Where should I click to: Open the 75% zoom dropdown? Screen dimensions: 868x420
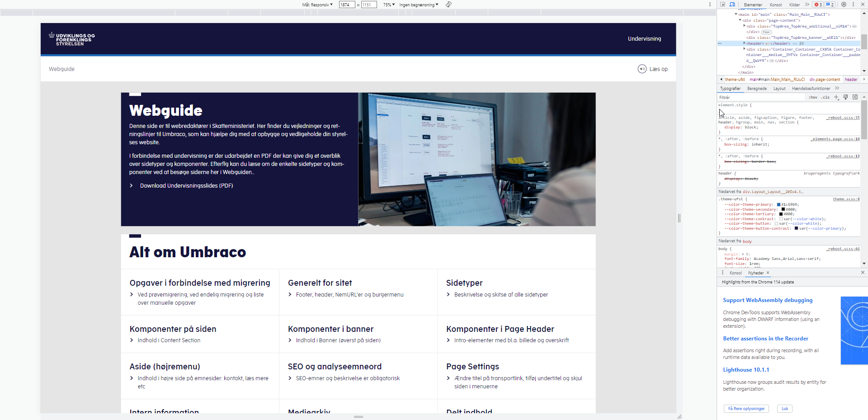pyautogui.click(x=389, y=5)
